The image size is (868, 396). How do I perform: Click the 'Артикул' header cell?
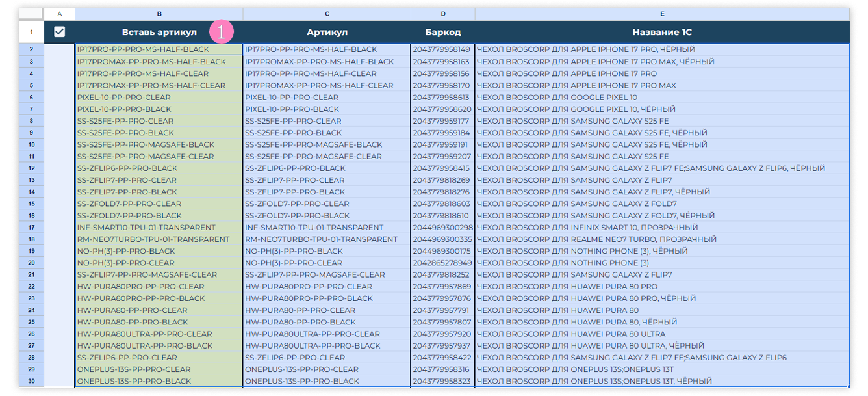(x=327, y=32)
